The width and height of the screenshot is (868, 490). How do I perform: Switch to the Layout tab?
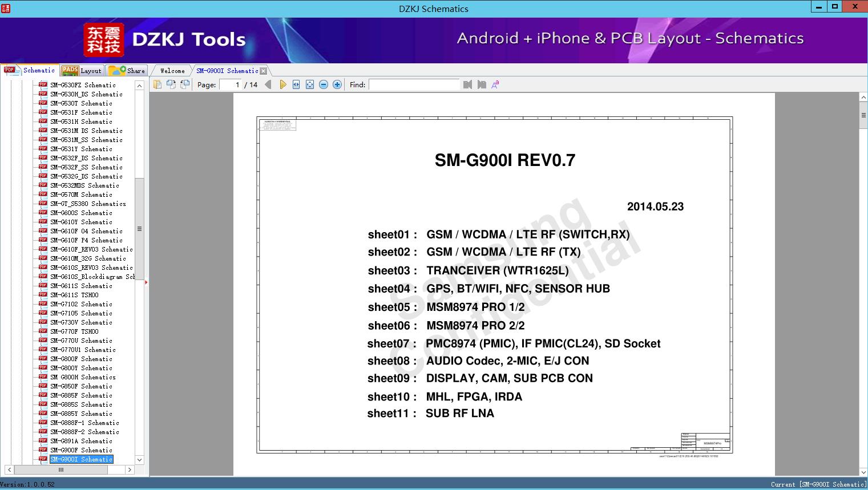click(82, 71)
